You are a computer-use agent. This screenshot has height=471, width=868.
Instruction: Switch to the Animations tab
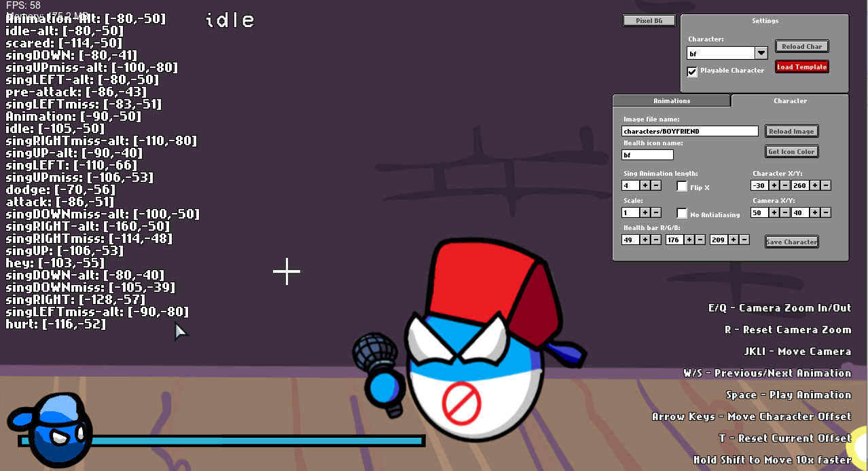pos(672,101)
